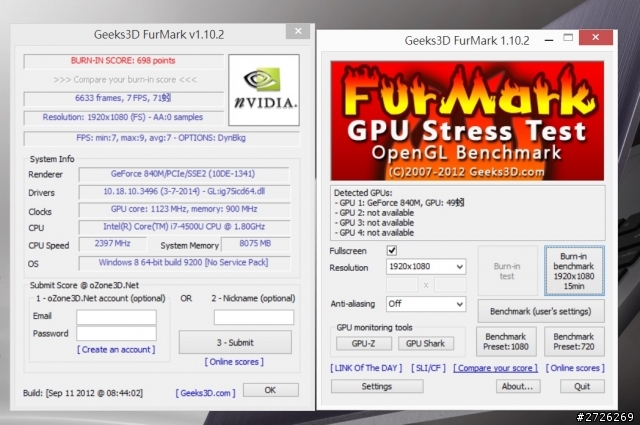Click the NVIDIA logo in score window
The width and height of the screenshot is (640, 425).
(264, 90)
